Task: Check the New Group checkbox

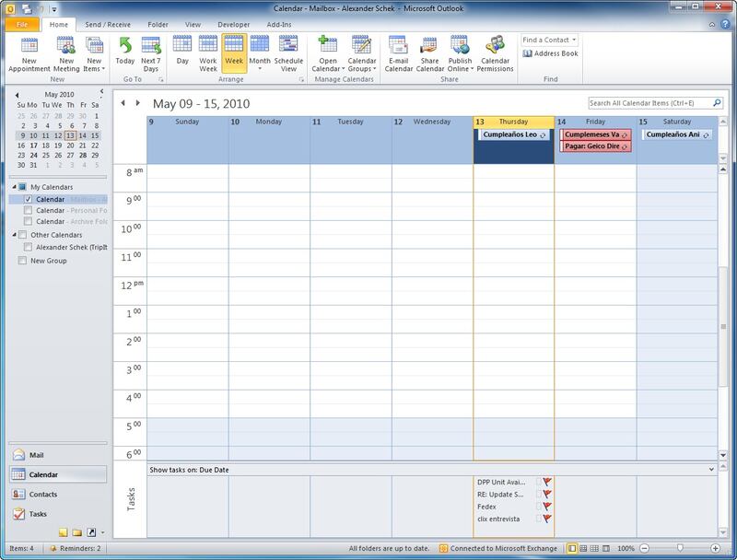Action: pos(23,261)
